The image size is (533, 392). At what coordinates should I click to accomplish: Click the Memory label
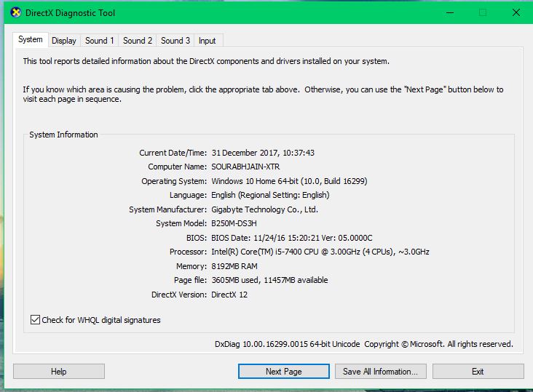pos(192,266)
